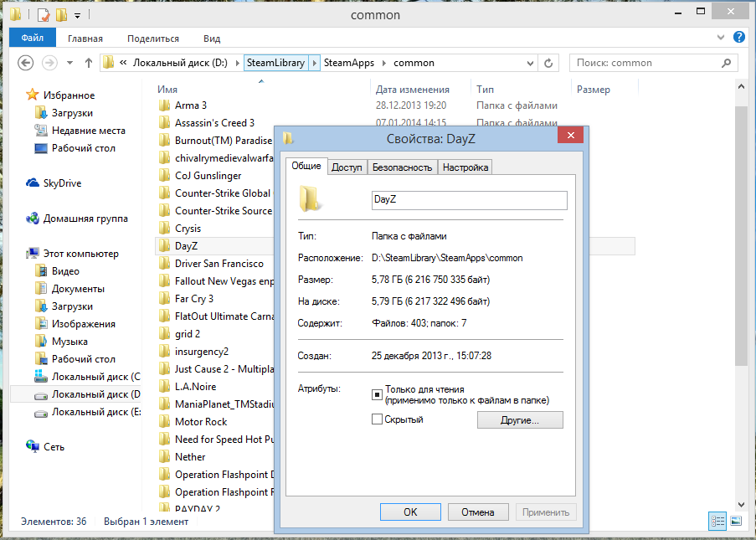Viewport: 756px width, 540px height.
Task: Switch to details view layout icon
Action: [x=717, y=522]
